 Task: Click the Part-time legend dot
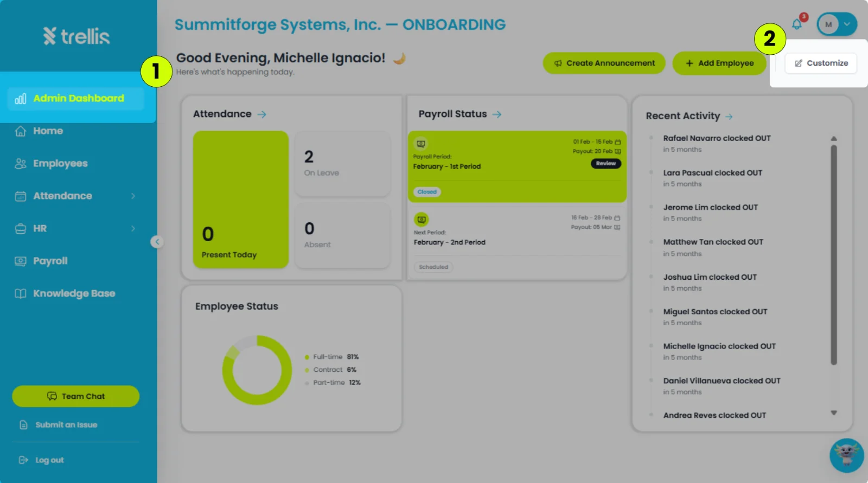[307, 383]
